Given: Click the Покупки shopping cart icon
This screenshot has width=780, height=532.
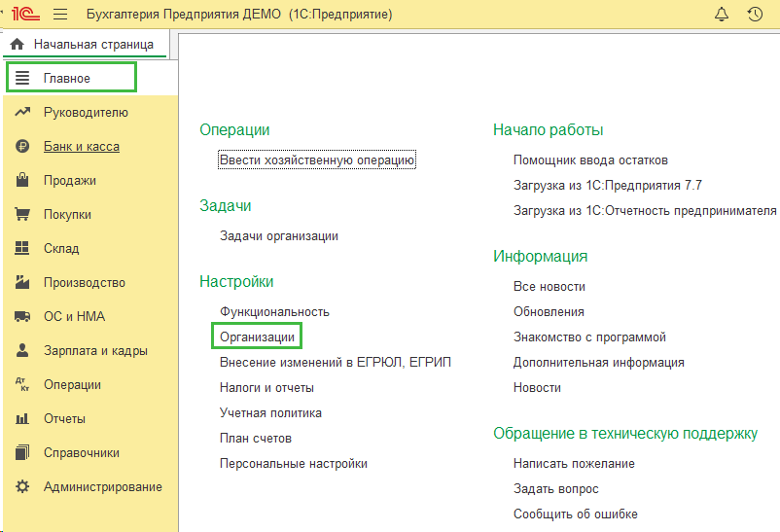Looking at the screenshot, I should 22,214.
